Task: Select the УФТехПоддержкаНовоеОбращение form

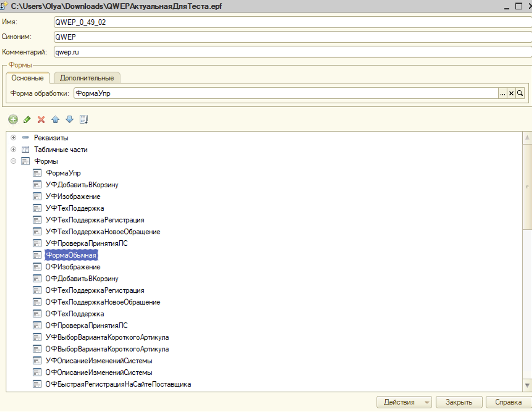Action: click(x=103, y=232)
